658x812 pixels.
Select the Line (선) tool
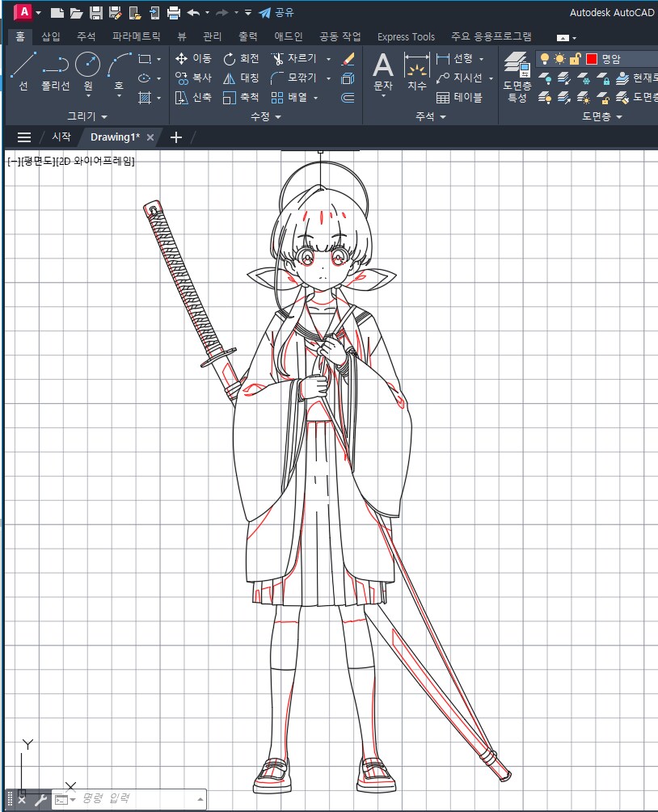point(23,71)
